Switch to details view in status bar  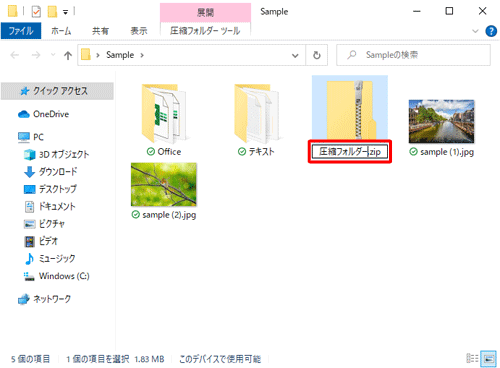coord(472,358)
